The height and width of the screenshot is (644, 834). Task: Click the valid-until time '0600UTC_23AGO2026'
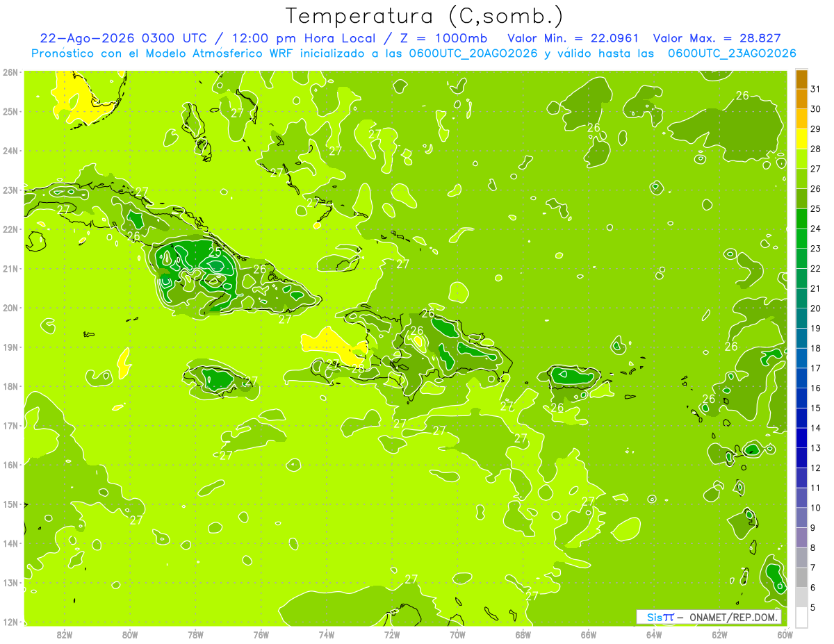click(x=732, y=53)
